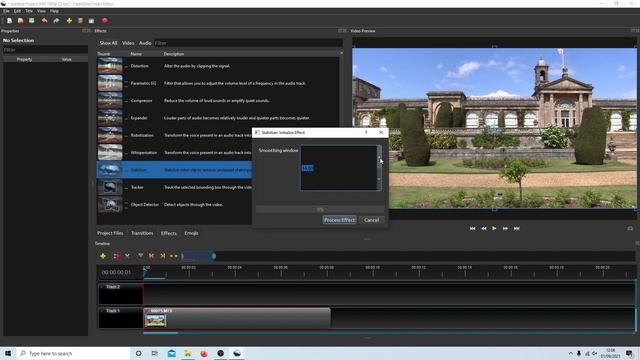Click the Properties filter input field
The image size is (640, 360).
click(x=45, y=50)
